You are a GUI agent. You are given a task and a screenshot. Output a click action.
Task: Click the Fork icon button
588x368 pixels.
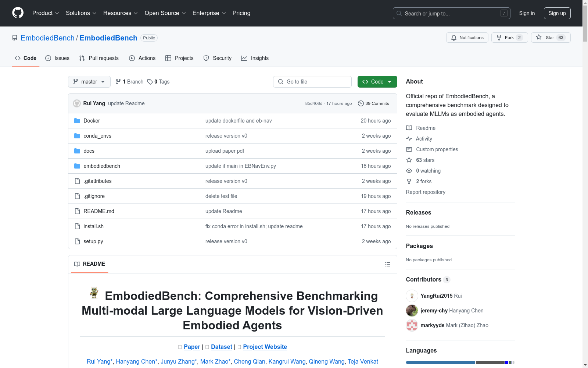[499, 38]
